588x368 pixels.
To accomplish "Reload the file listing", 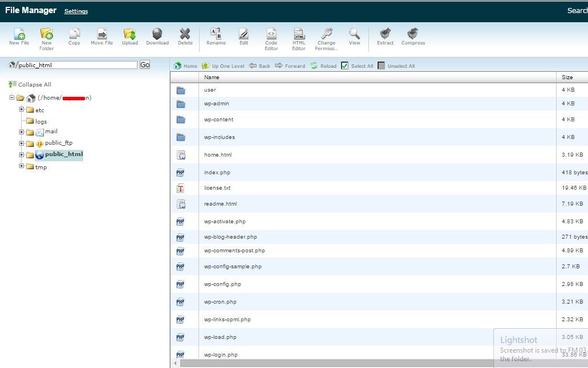I will tap(323, 66).
